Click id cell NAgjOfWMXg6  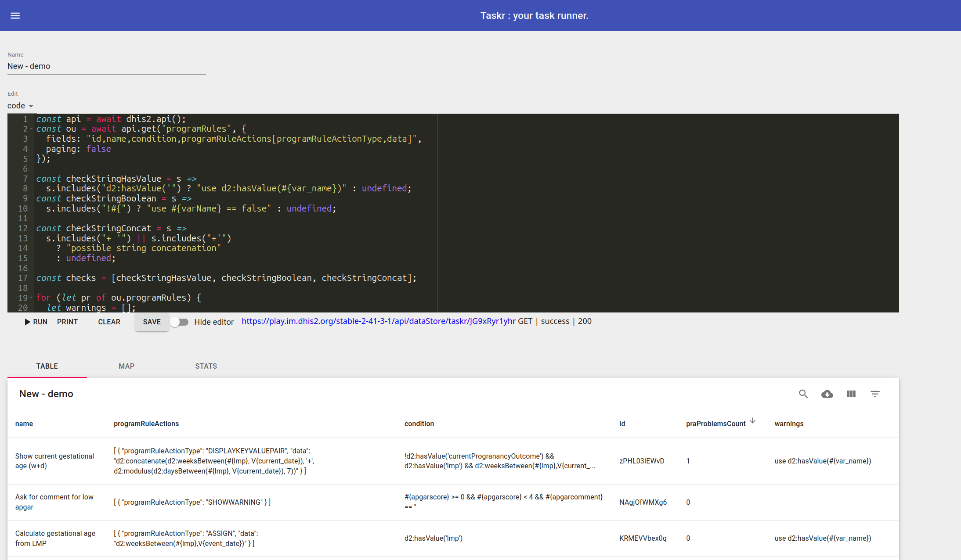[x=643, y=503]
